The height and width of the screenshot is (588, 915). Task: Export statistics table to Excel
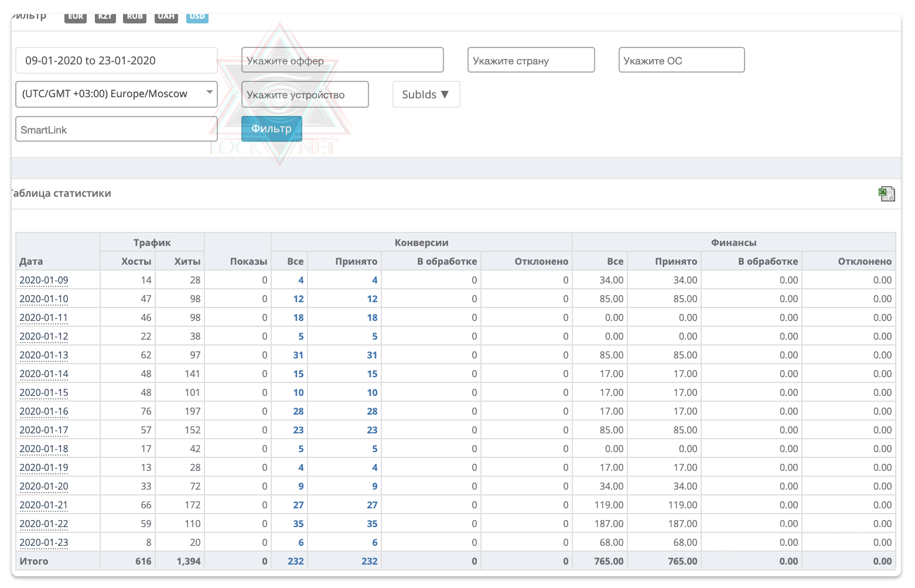click(x=886, y=194)
